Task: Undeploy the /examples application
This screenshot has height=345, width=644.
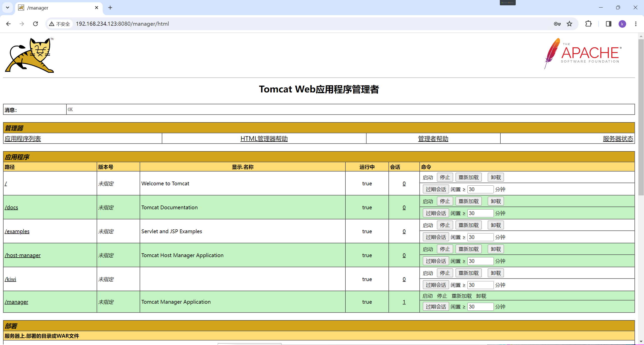Action: coord(496,225)
